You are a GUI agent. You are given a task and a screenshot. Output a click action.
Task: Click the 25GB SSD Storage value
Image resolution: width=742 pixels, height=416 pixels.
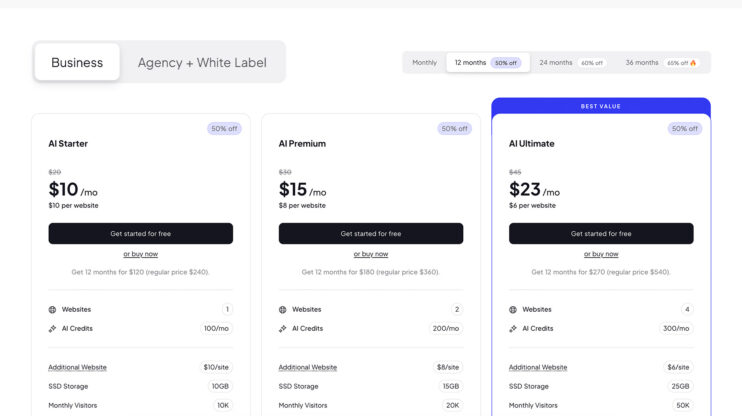point(680,386)
